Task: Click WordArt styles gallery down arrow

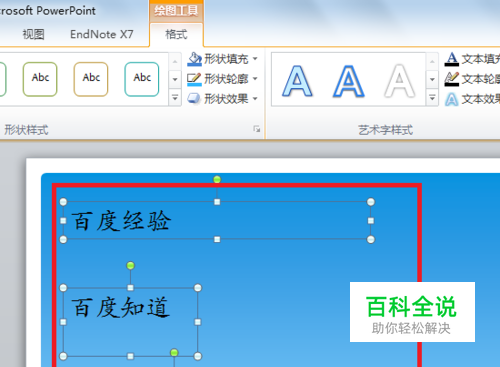Action: point(432,79)
